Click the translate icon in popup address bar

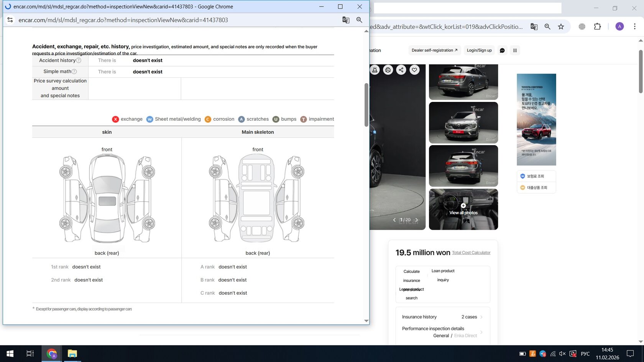(x=346, y=20)
